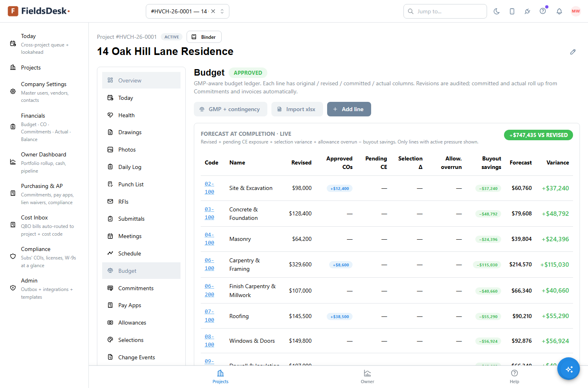Click the Drawings document icon

110,132
